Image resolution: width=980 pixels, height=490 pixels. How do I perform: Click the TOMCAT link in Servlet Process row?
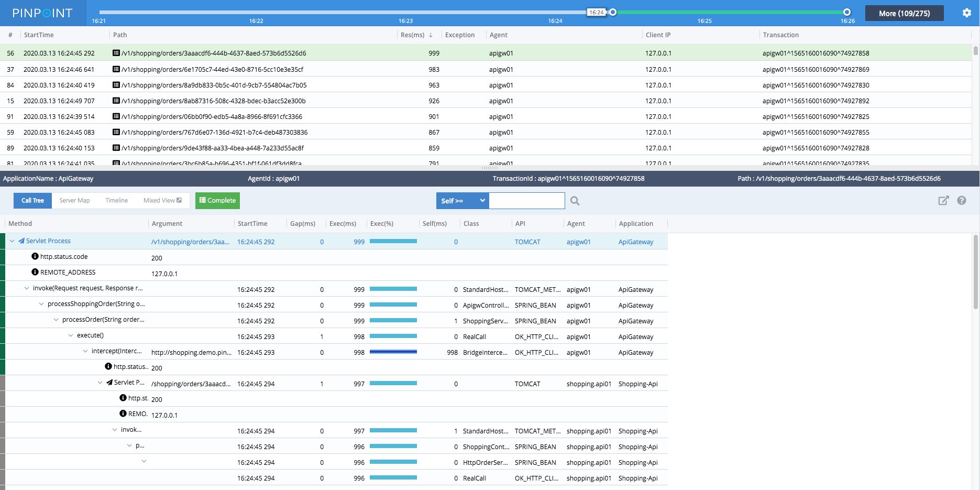pyautogui.click(x=527, y=242)
